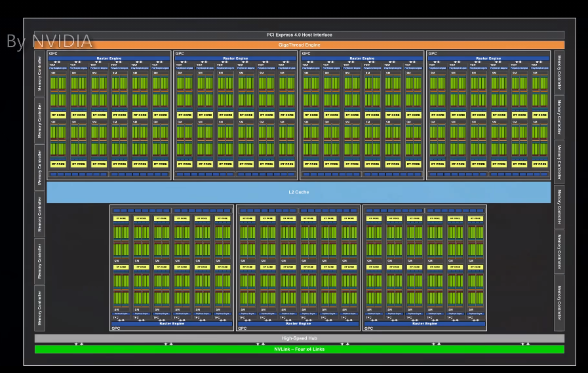Click the Raster Engine label in the bottom-left GPC
588x373 pixels.
(x=172, y=324)
